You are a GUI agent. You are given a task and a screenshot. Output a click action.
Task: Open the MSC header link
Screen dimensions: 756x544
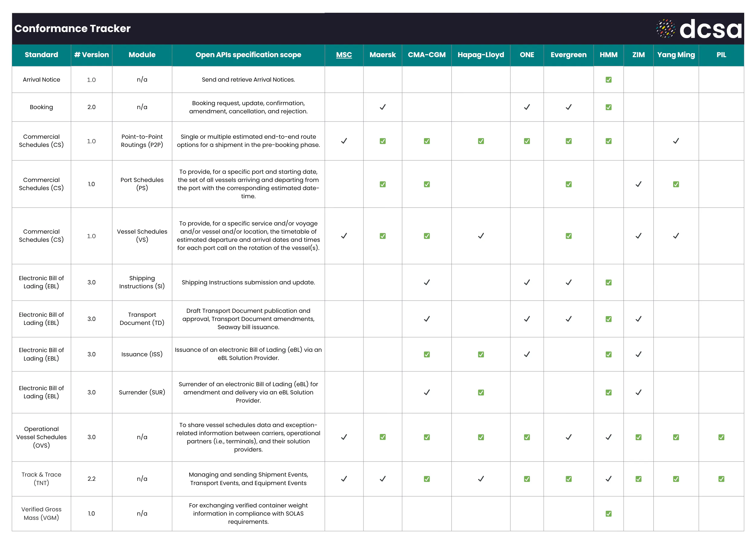pyautogui.click(x=344, y=55)
